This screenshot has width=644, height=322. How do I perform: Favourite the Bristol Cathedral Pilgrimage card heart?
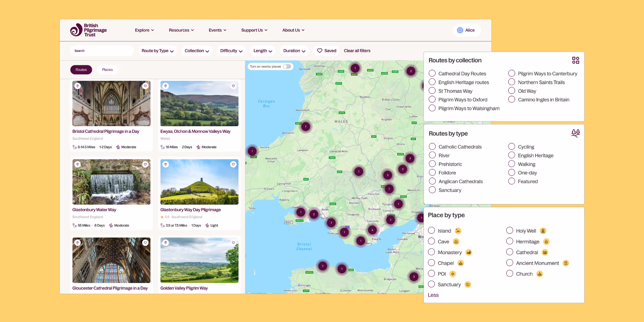click(145, 86)
